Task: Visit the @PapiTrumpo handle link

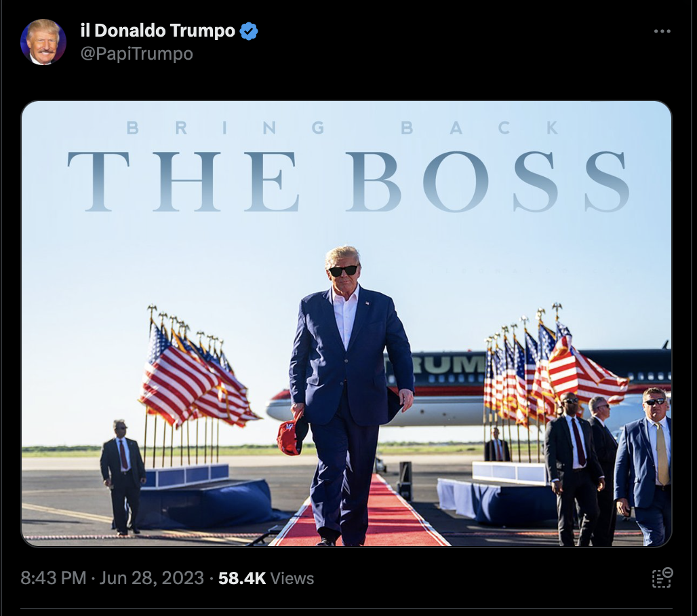Action: point(136,54)
